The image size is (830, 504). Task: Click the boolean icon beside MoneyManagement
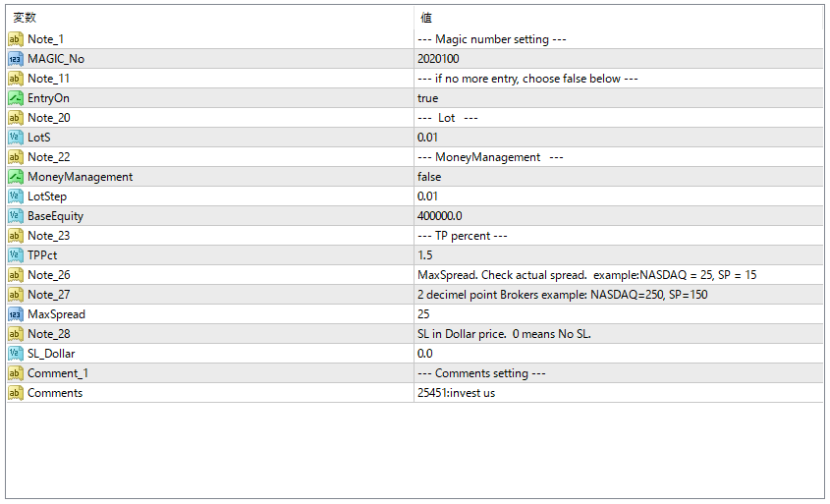click(16, 177)
